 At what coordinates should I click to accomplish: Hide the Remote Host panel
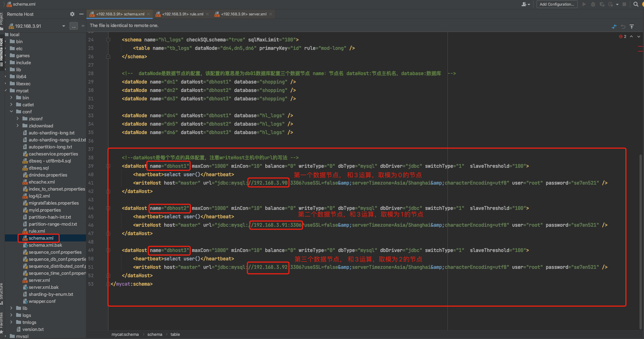pos(81,14)
